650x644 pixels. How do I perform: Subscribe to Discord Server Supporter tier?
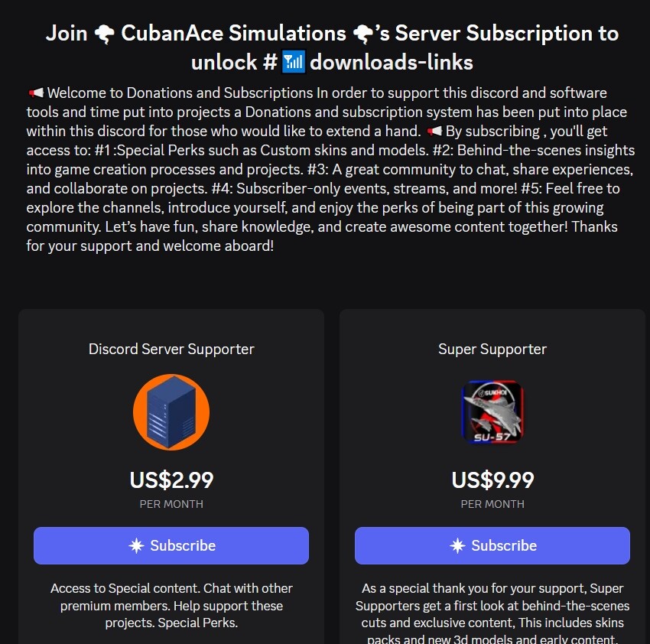pos(171,546)
